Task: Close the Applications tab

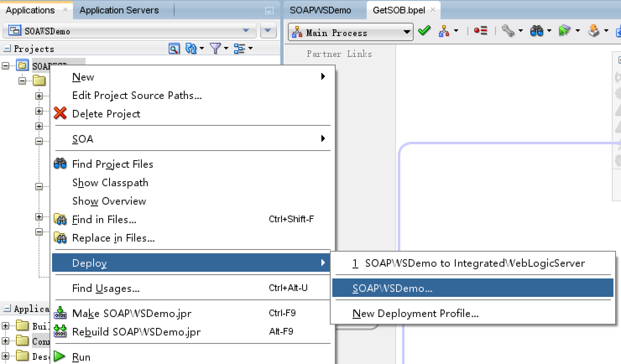Action: 65,10
